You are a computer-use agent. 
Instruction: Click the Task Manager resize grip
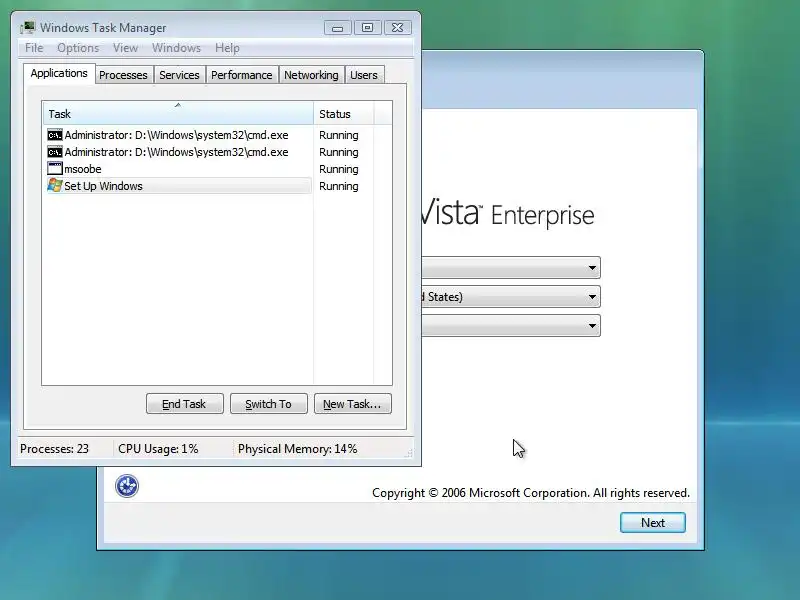pos(409,453)
